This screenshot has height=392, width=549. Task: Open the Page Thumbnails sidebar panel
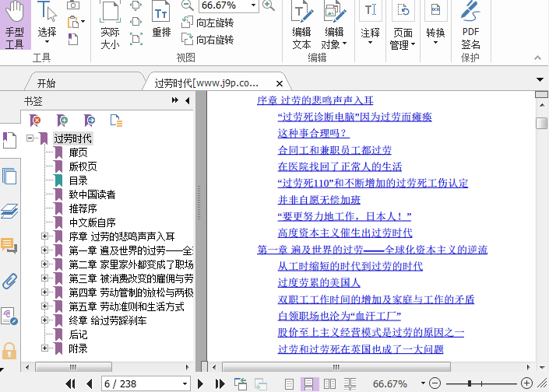coord(9,176)
